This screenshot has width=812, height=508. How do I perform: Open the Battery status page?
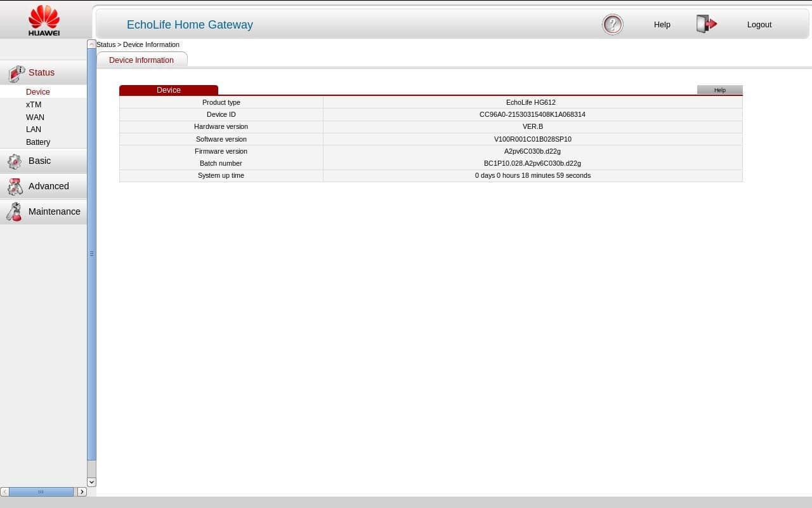pyautogui.click(x=38, y=142)
